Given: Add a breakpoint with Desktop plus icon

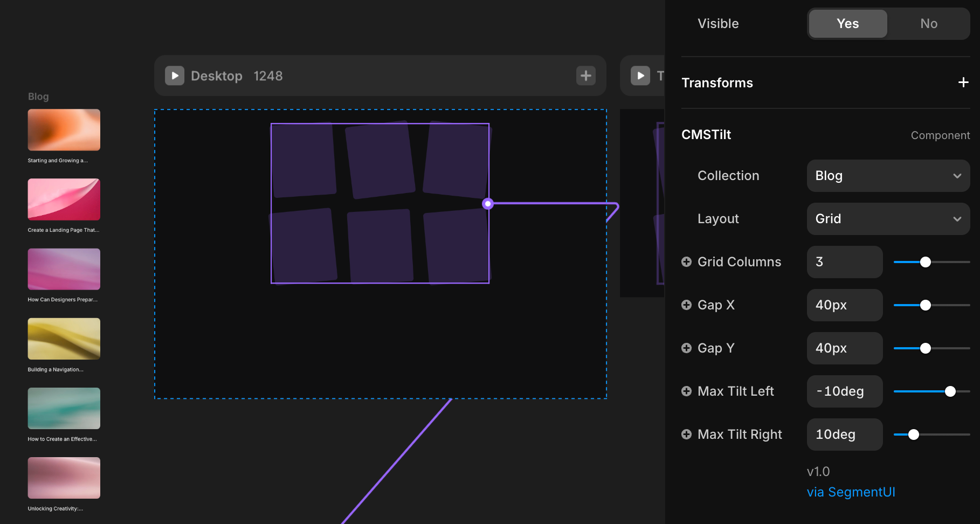Looking at the screenshot, I should tap(586, 76).
